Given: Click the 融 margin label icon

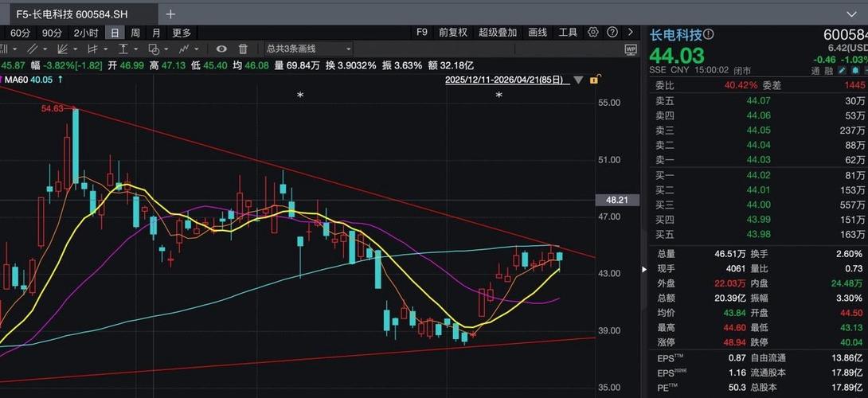Looking at the screenshot, I should [829, 70].
